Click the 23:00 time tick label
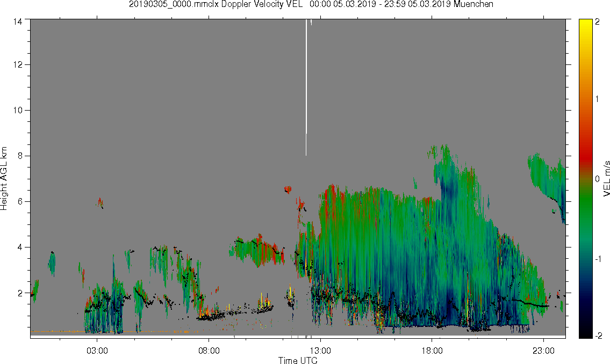This screenshot has width=610, height=364. [x=543, y=351]
